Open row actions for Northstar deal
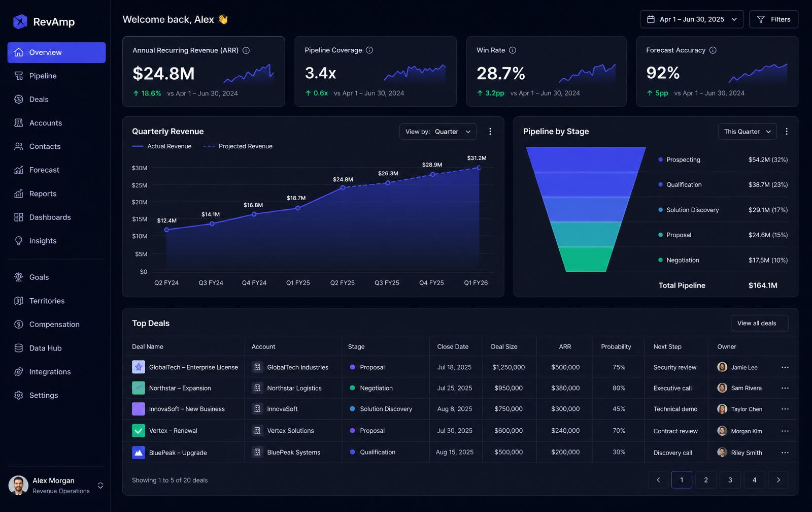The width and height of the screenshot is (812, 512). (x=785, y=388)
